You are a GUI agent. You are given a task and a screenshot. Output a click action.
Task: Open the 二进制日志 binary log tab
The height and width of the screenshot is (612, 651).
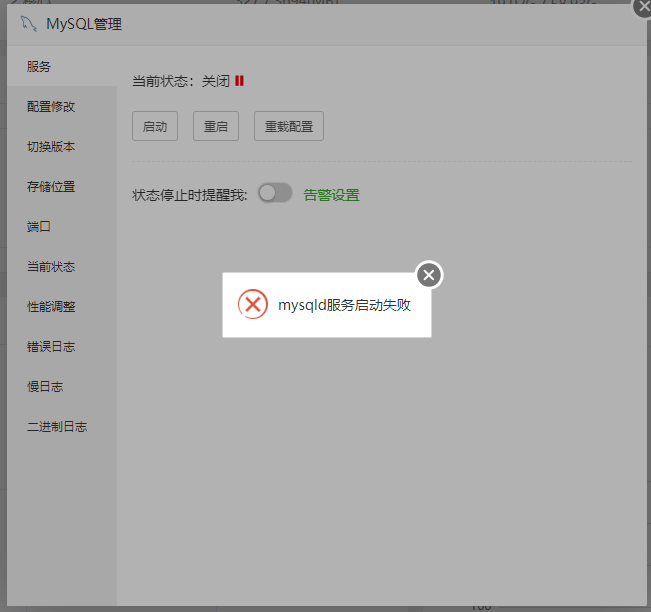62,426
